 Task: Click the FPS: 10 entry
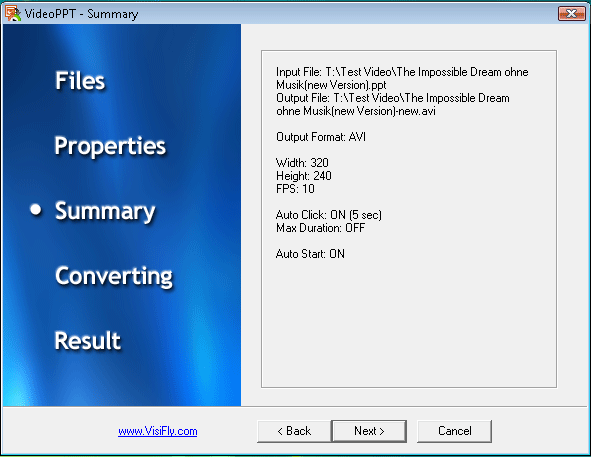click(x=295, y=189)
